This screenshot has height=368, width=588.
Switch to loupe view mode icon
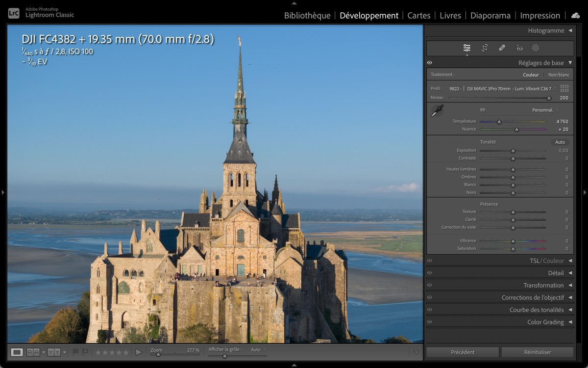click(17, 352)
